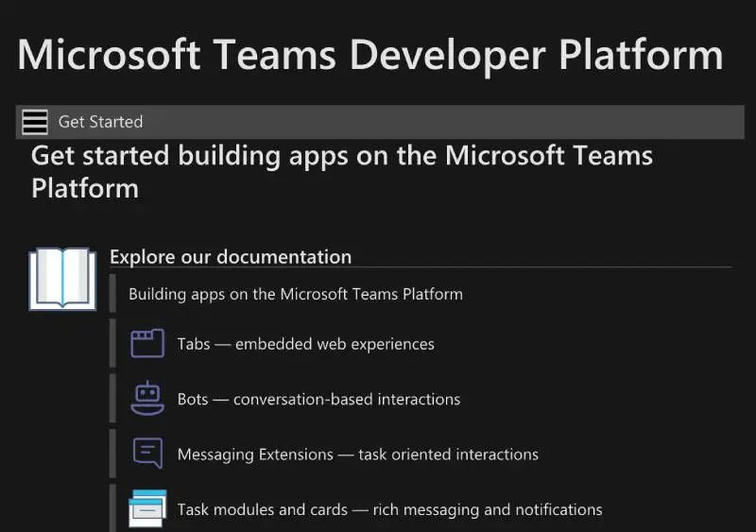
Task: Open Task modules and cards link
Action: (389, 509)
